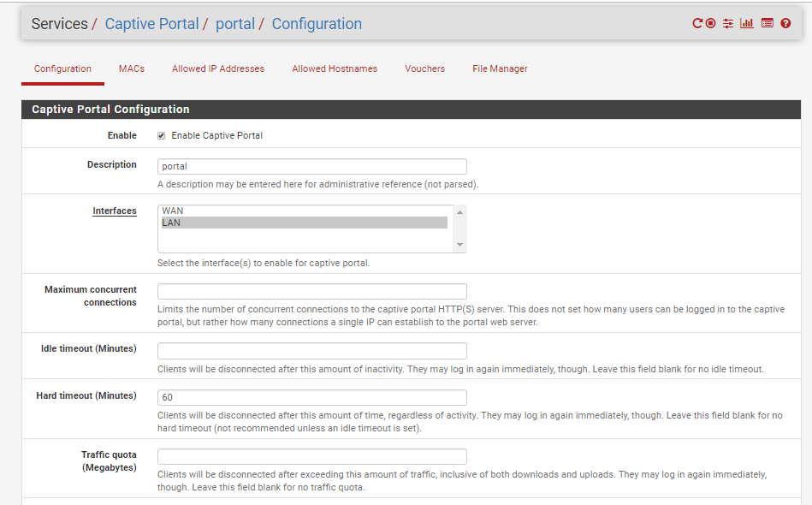
Task: Restart the captive portal service
Action: 697,23
